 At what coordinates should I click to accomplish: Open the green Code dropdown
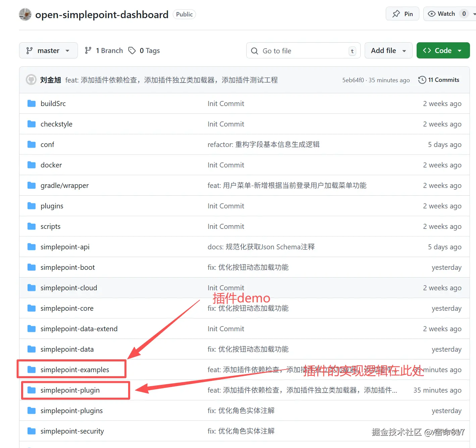(443, 50)
